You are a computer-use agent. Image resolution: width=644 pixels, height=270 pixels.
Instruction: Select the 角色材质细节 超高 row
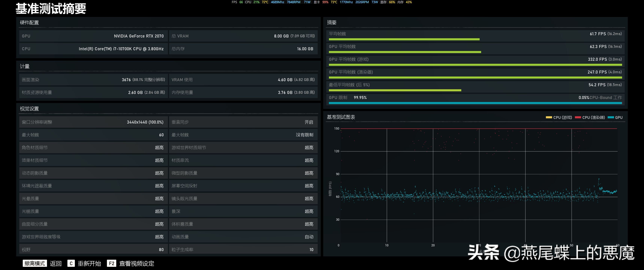click(93, 148)
